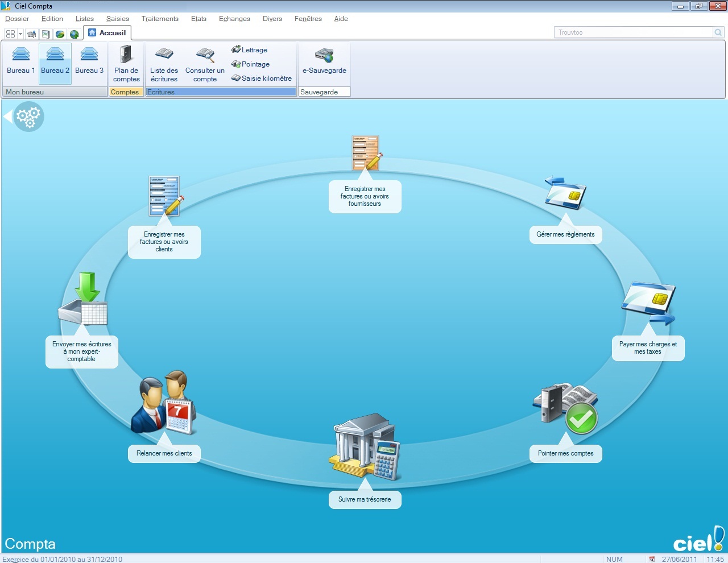Click inside the Trouvtoo search field
Image resolution: width=728 pixels, height=563 pixels.
(632, 32)
